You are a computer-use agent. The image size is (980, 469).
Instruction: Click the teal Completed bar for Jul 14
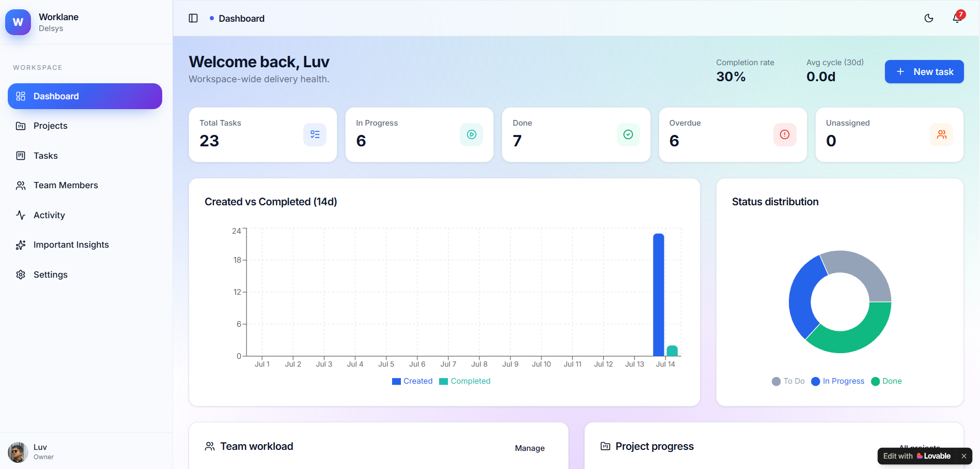tap(672, 351)
